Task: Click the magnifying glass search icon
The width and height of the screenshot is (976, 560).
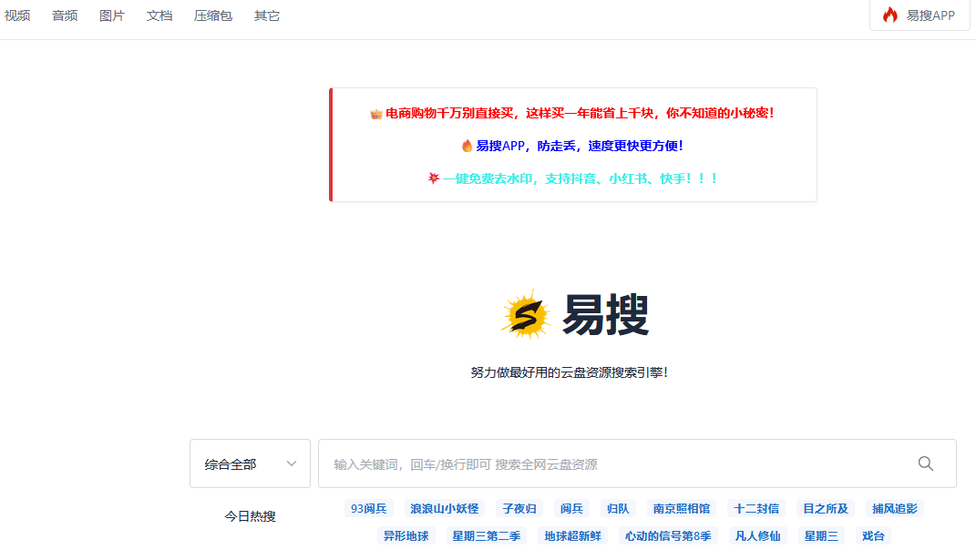Action: point(925,463)
